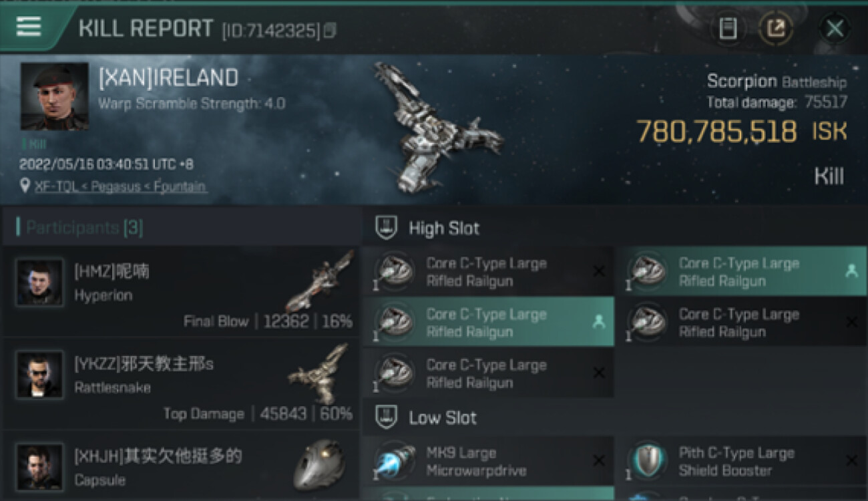Select the Pith C-Type Large Shield Booster

(740, 462)
